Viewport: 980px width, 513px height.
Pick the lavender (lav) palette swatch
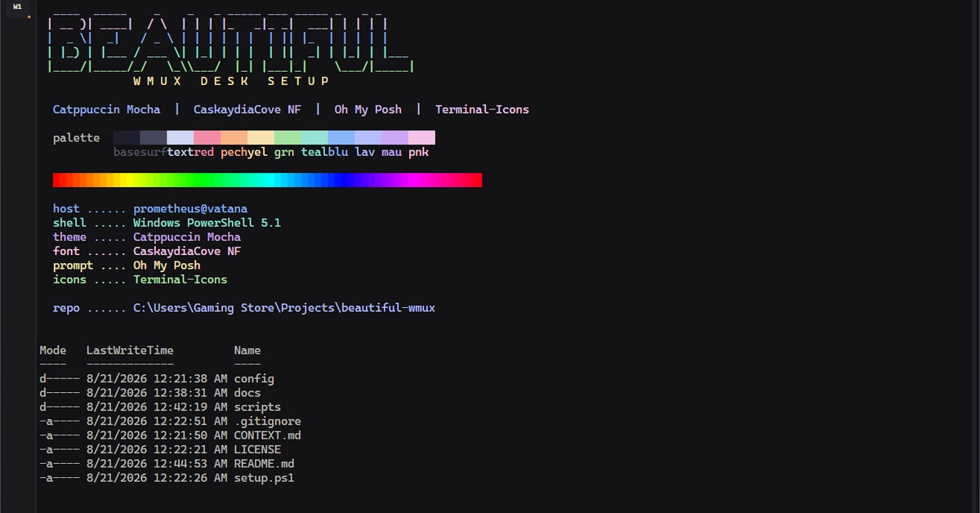click(x=367, y=137)
